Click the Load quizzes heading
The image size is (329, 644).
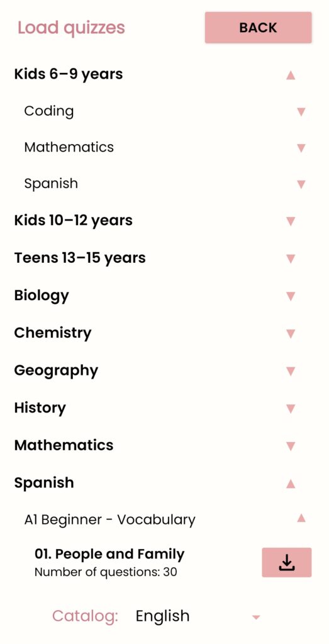coord(71,28)
